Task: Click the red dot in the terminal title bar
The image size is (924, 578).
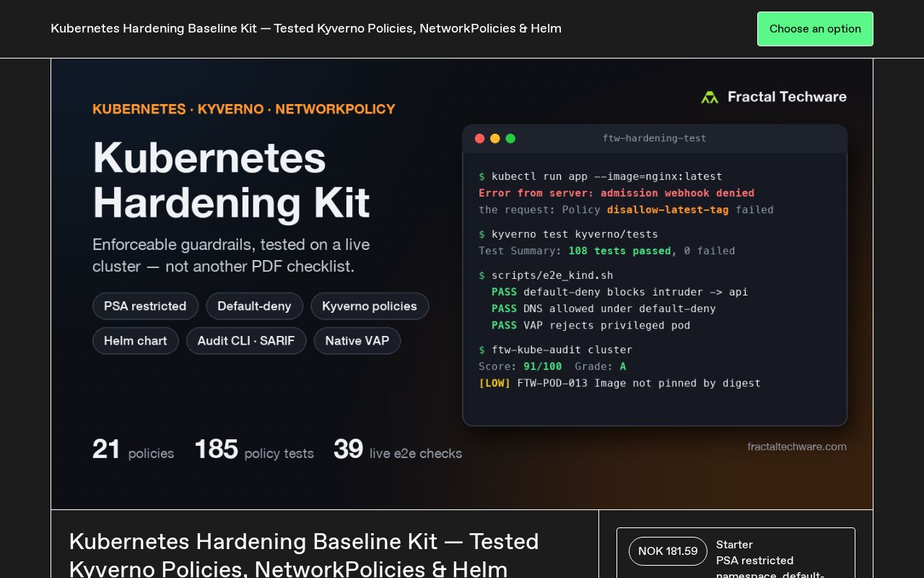Action: (479, 139)
